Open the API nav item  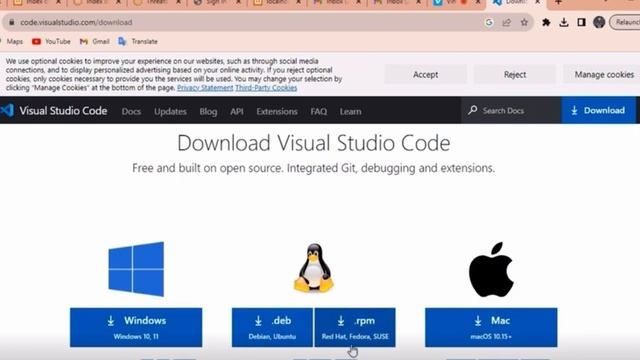[237, 111]
